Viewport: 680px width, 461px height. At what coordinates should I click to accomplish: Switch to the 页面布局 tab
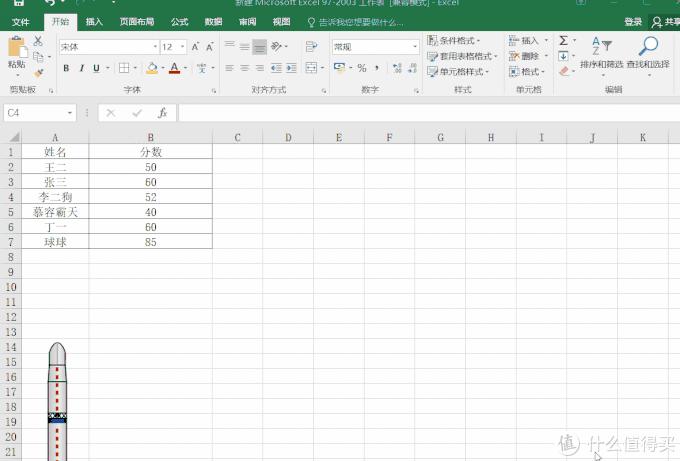point(137,22)
